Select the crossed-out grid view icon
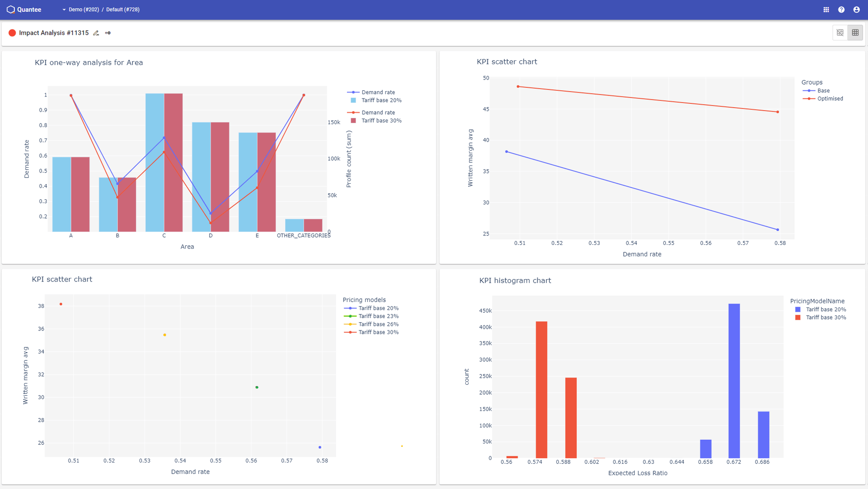The height and width of the screenshot is (489, 868). [840, 32]
